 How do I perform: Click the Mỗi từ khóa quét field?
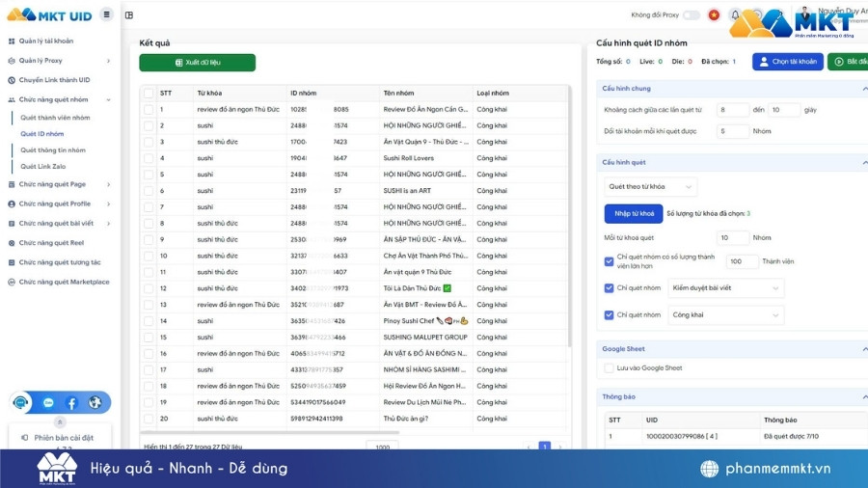pos(732,238)
